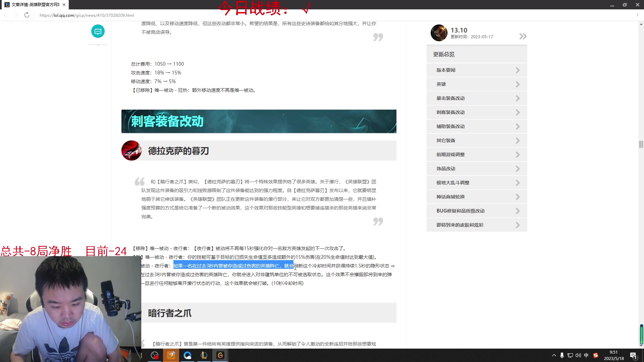Open 辅助装备改动 in sidebar
This screenshot has height=362, width=644.
click(477, 126)
